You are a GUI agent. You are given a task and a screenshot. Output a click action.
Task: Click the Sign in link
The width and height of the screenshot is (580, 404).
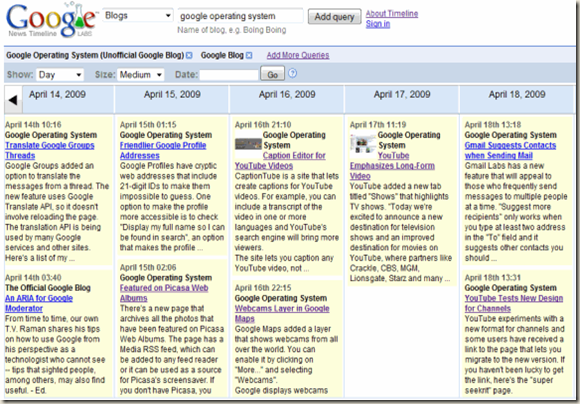(x=378, y=24)
